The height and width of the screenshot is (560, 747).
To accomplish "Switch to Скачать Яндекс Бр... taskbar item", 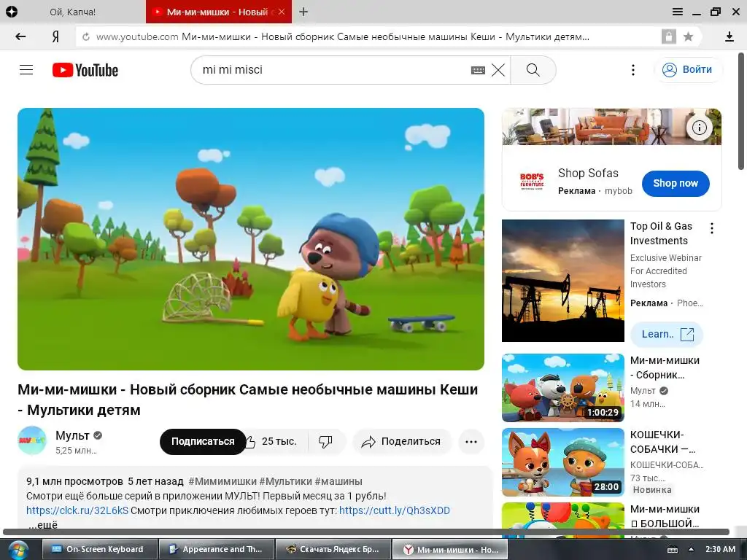I will click(333, 549).
